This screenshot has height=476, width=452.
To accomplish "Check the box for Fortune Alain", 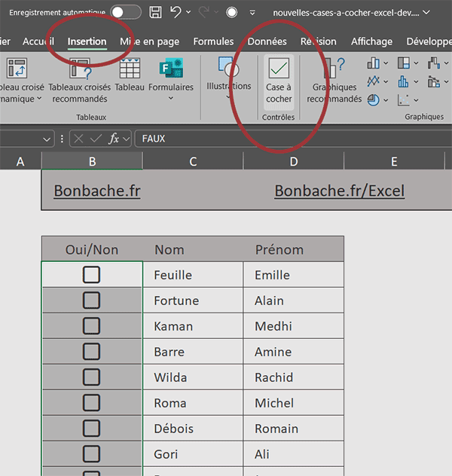I will click(91, 300).
